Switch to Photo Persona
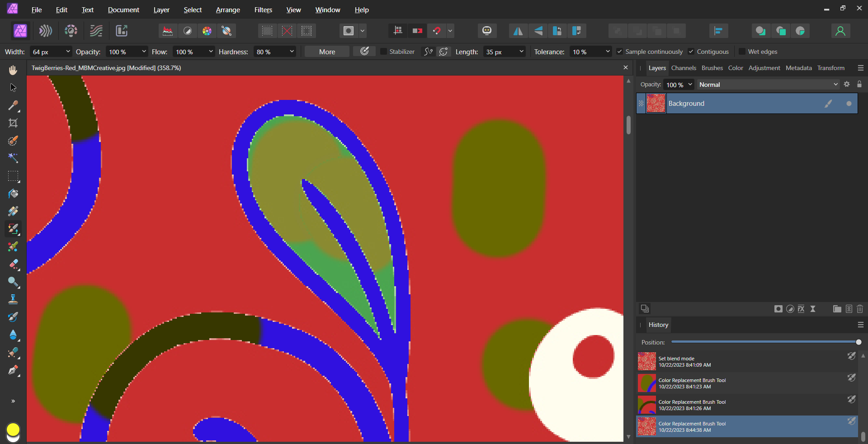The height and width of the screenshot is (444, 868). pyautogui.click(x=20, y=31)
